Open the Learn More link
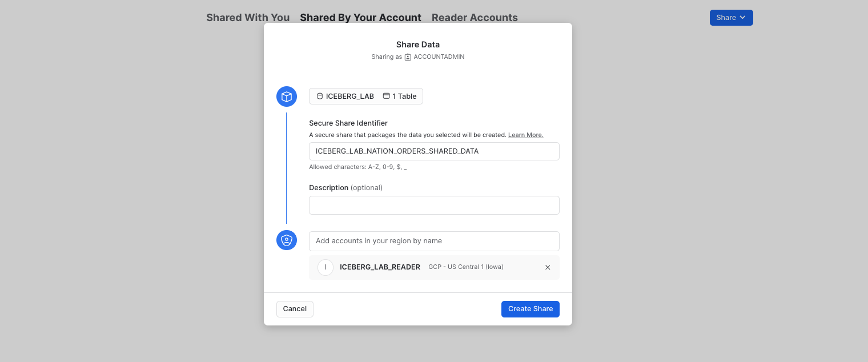The width and height of the screenshot is (868, 362). (525, 135)
